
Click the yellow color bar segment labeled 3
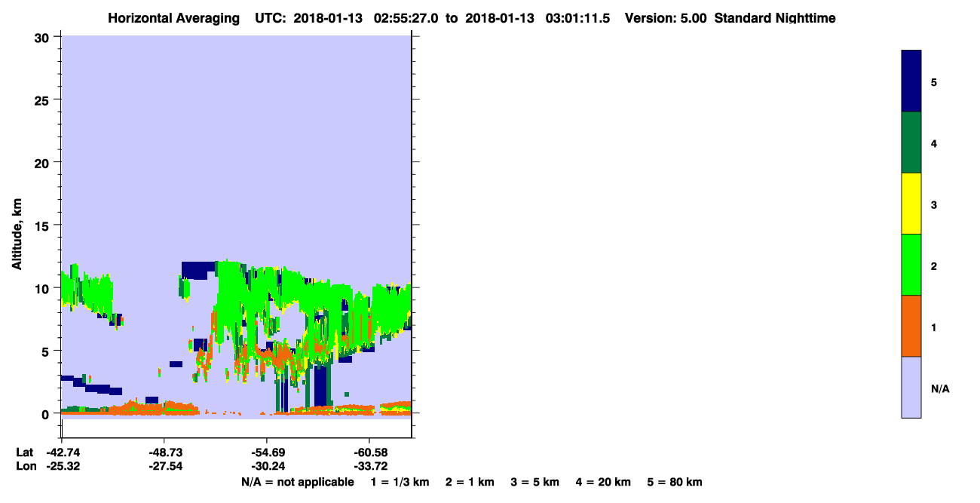pyautogui.click(x=911, y=204)
